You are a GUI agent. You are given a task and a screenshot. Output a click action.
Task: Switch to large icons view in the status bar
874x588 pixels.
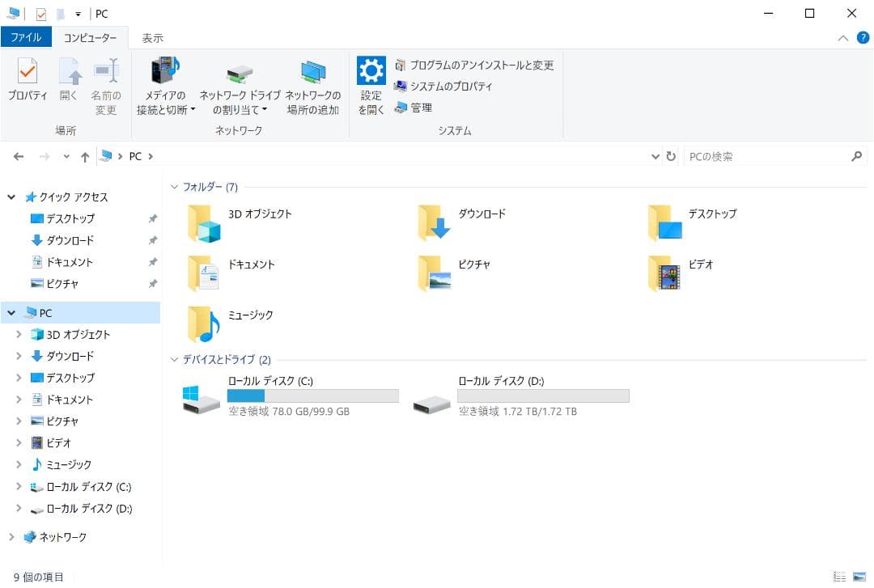click(x=858, y=577)
